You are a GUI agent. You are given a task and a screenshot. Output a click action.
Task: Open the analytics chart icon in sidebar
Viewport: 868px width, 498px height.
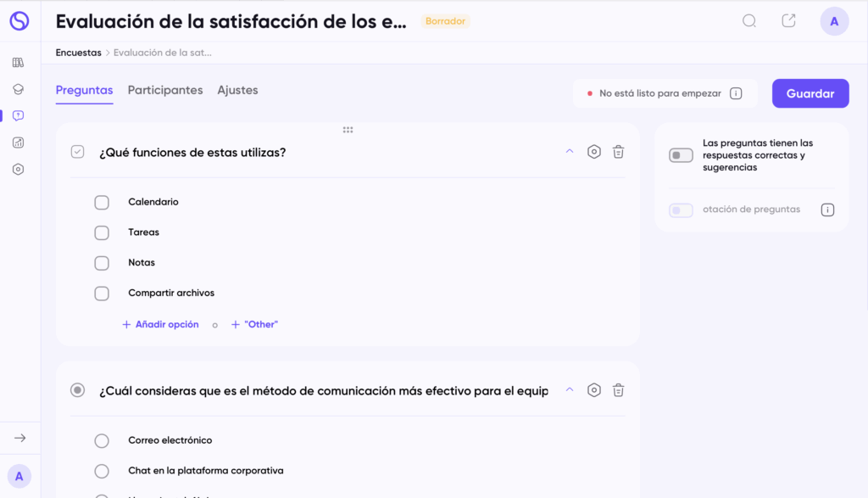[19, 143]
